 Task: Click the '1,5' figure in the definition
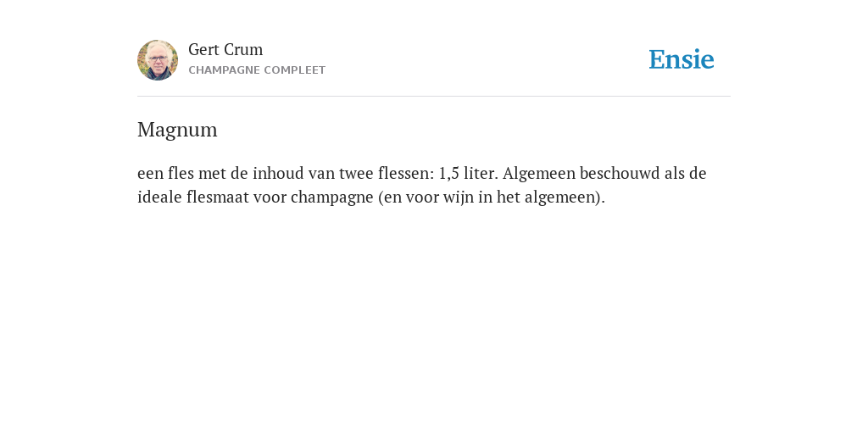(449, 173)
